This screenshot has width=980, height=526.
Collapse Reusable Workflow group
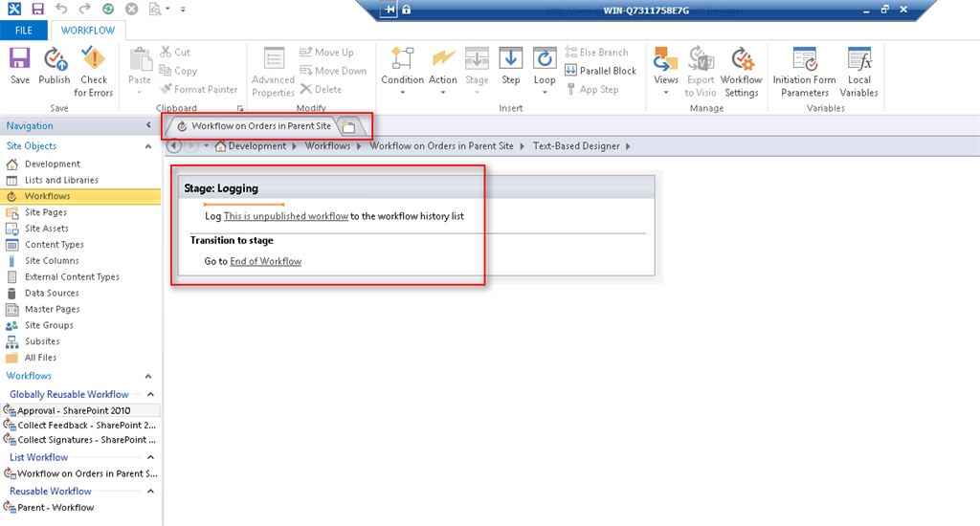coord(150,491)
